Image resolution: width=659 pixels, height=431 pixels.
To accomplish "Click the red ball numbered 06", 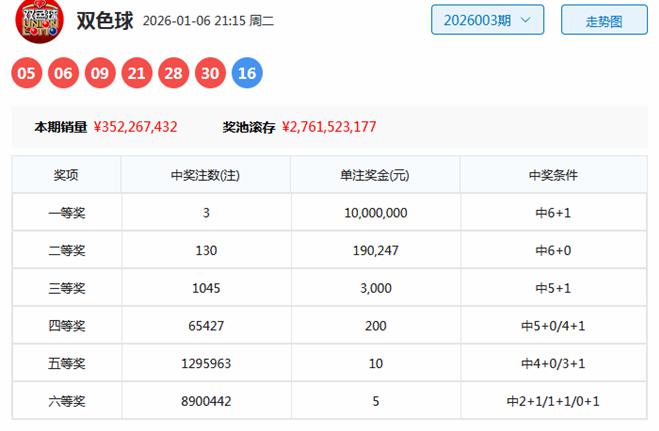I will (64, 72).
